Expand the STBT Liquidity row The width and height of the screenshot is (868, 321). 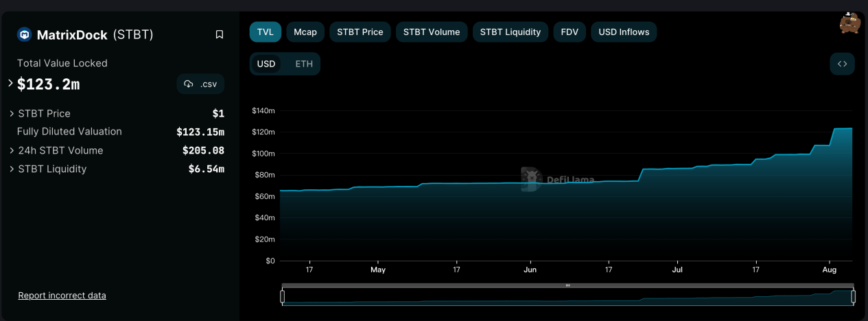click(x=12, y=169)
